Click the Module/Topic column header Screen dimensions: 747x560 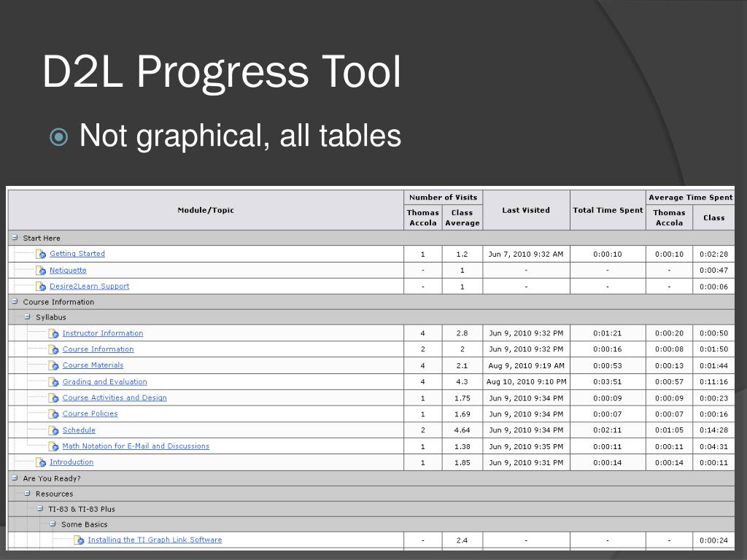(x=206, y=210)
